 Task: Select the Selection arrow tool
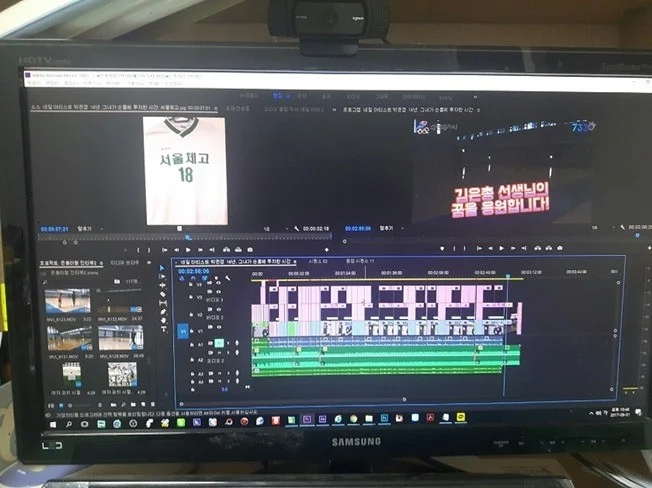(x=164, y=269)
